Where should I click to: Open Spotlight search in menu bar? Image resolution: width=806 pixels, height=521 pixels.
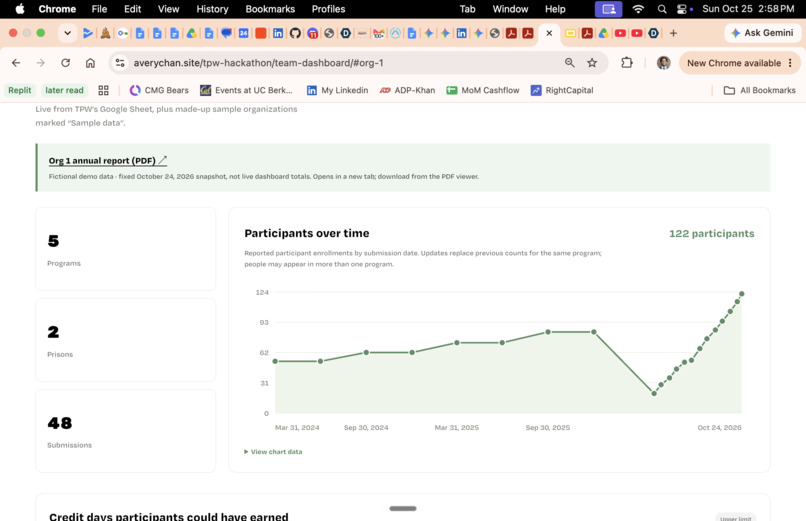click(x=662, y=9)
